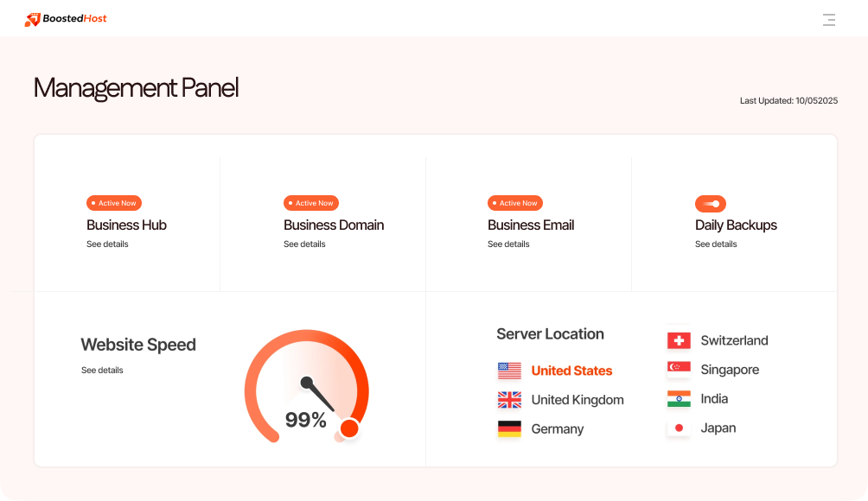Click the Business Domain heading
Screen dimensions: 868x501
pos(334,225)
